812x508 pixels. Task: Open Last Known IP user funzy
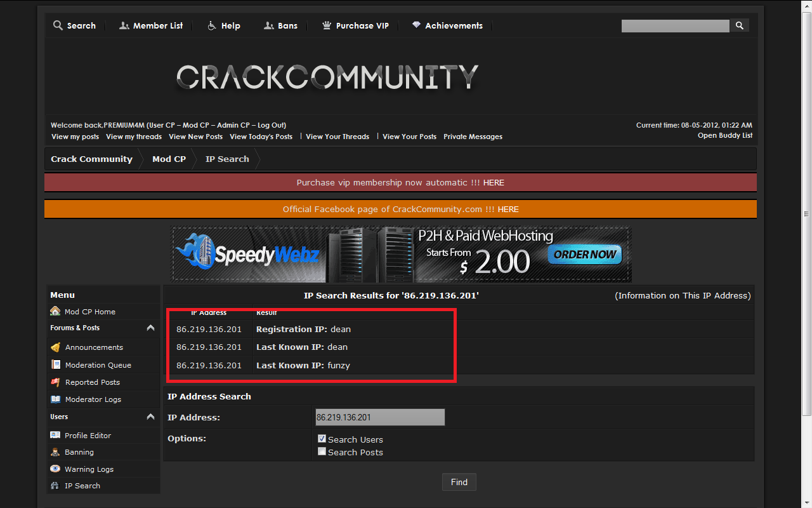coord(339,365)
